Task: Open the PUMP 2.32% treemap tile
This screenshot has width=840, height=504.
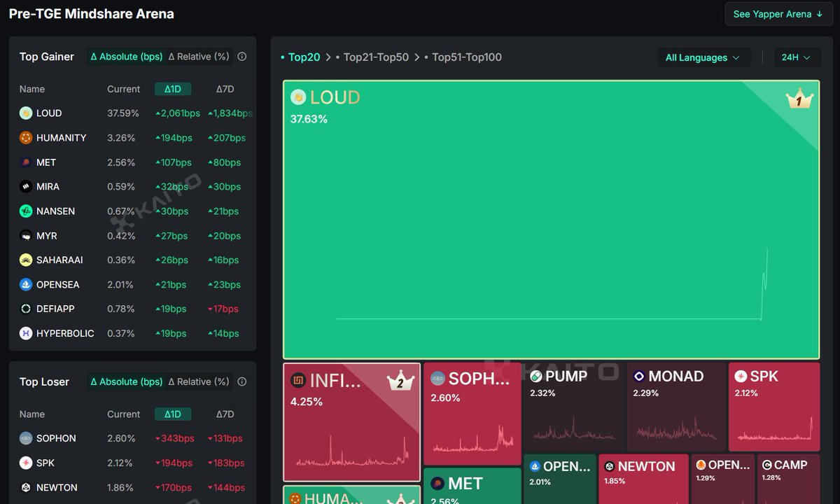Action: pyautogui.click(x=573, y=407)
